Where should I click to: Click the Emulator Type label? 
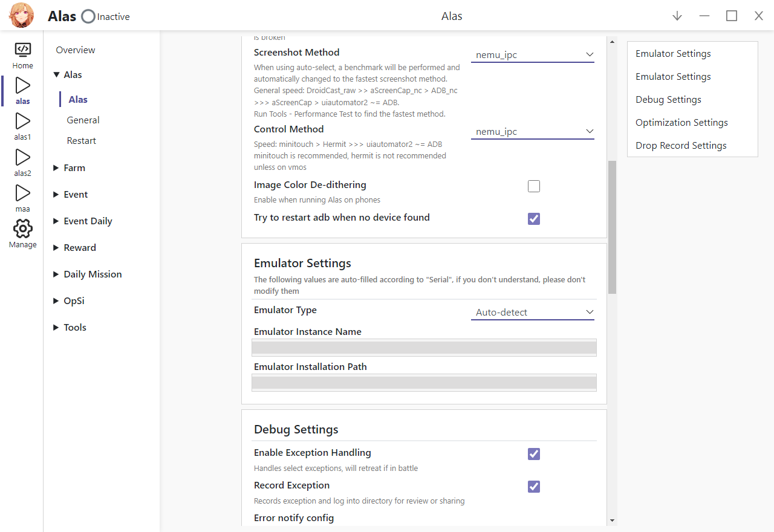[285, 310]
